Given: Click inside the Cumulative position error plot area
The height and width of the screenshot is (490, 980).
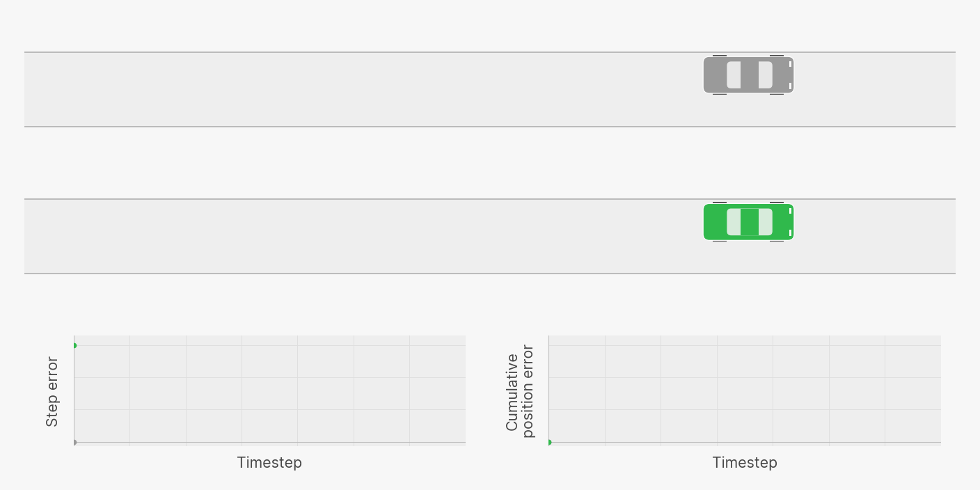Looking at the screenshot, I should [745, 389].
